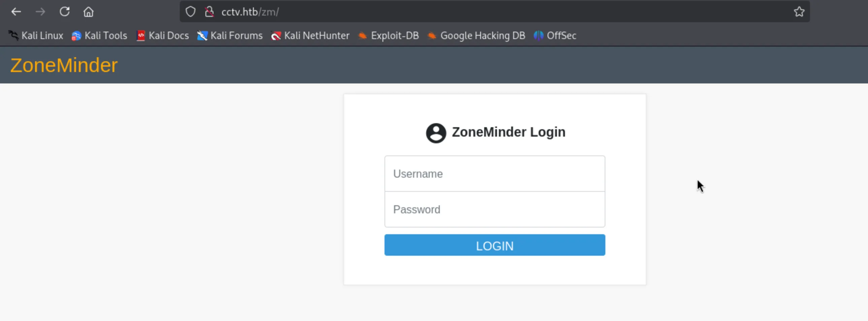Viewport: 868px width, 321px height.
Task: Bookmark this page with the star
Action: pos(799,12)
